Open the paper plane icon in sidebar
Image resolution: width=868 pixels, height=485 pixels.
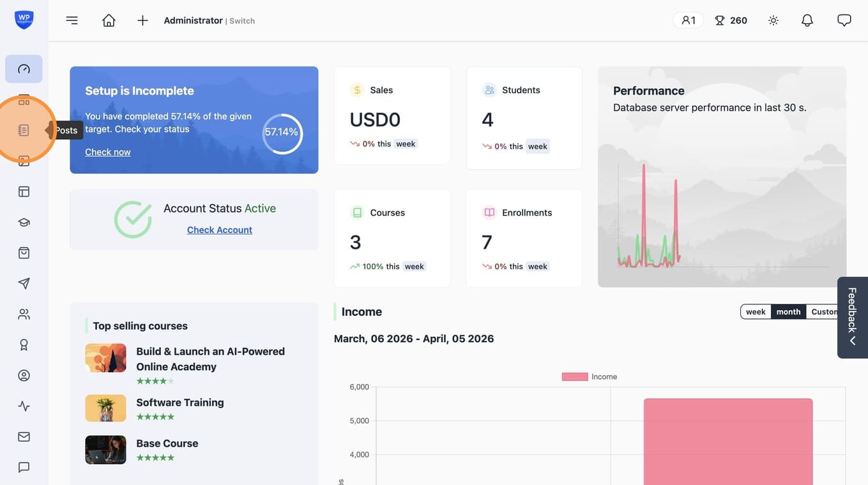24,283
